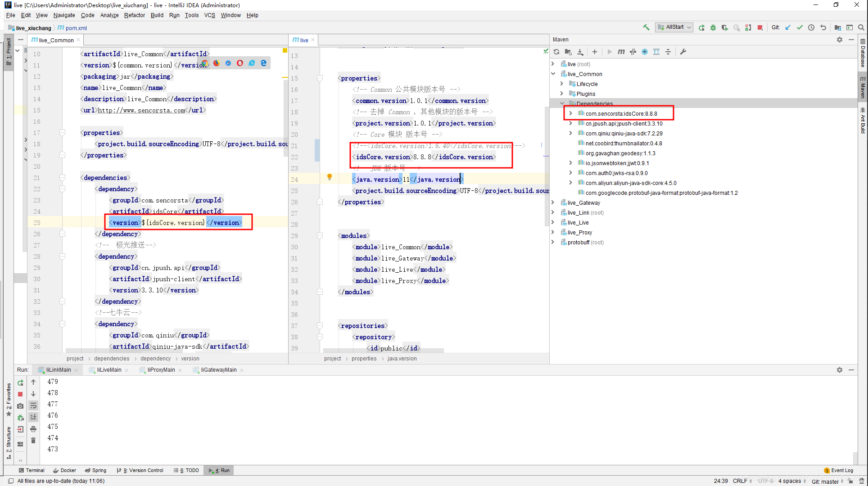Open 9: Version Control tool window

coord(140,470)
